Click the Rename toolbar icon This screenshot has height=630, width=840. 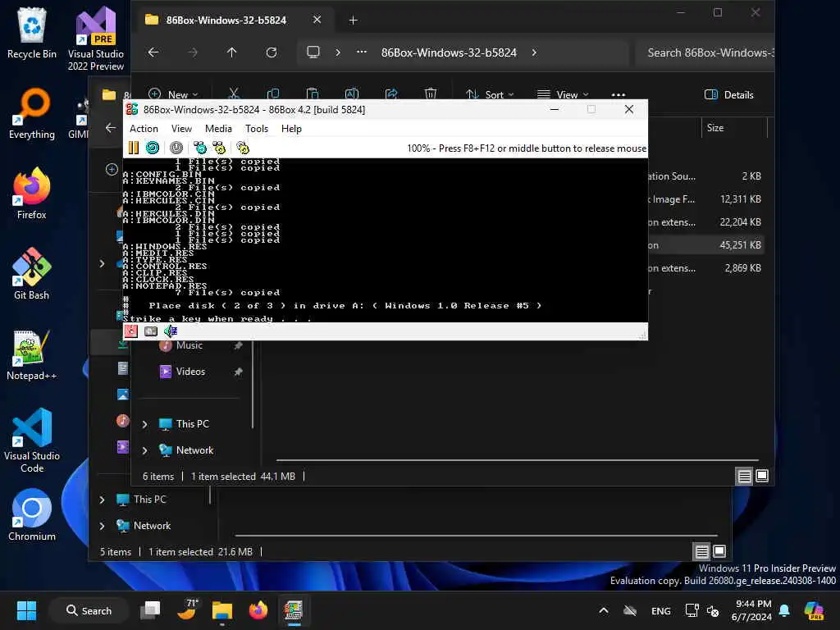351,94
